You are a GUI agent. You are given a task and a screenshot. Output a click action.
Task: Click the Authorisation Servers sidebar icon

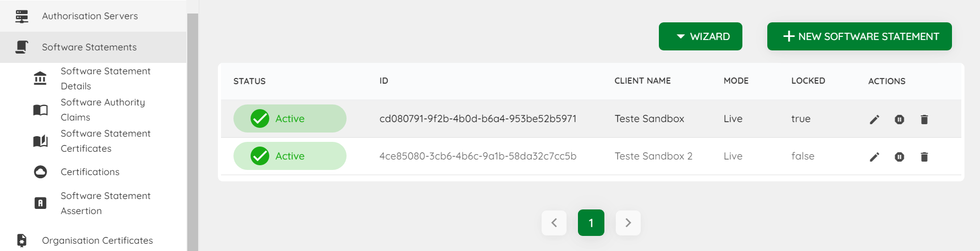click(22, 17)
